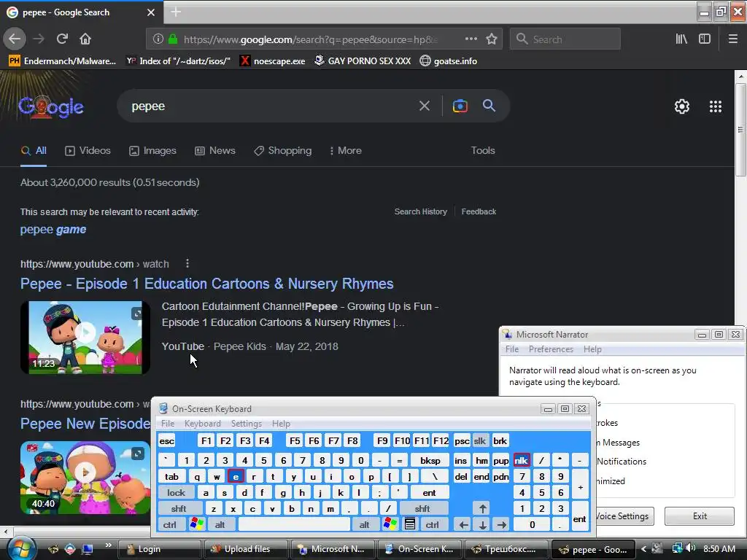Open the Firefox hamburger menu
This screenshot has height=560, width=747.
732,39
